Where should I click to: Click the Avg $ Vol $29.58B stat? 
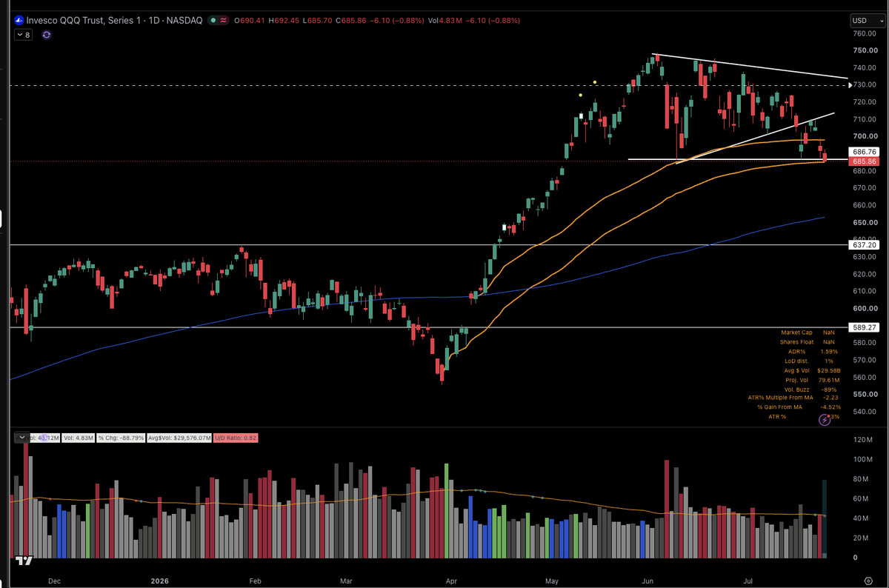click(812, 370)
